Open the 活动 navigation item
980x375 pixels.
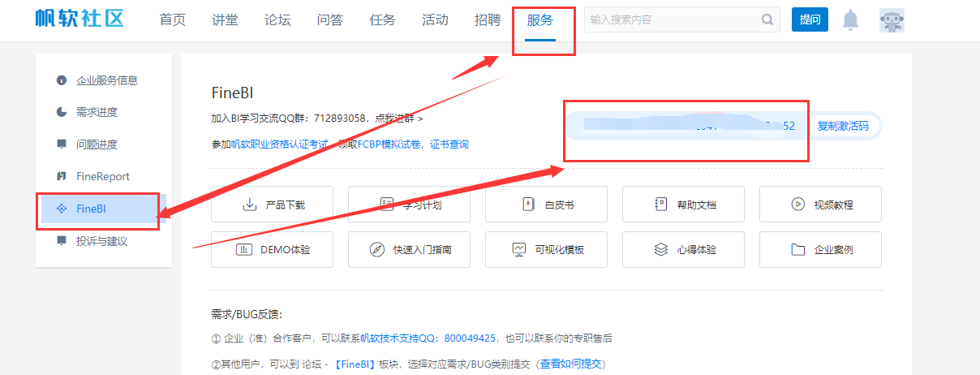click(x=435, y=20)
